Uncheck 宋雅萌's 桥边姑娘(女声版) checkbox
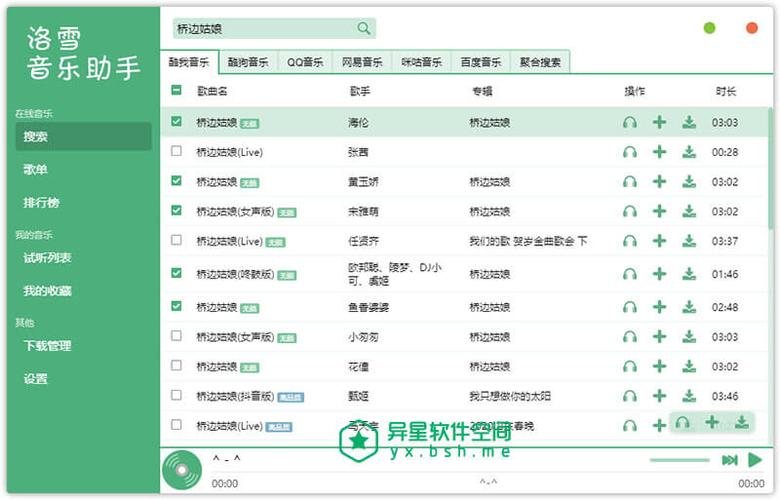The width and height of the screenshot is (780, 500). click(x=176, y=210)
